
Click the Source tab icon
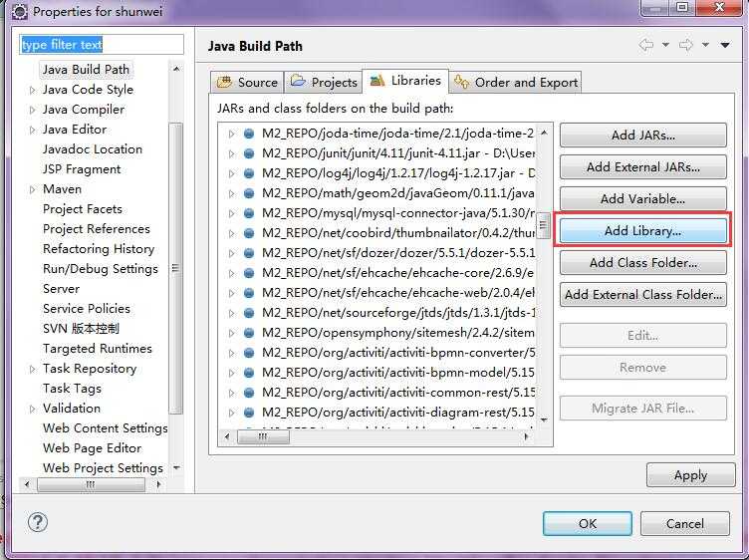pyautogui.click(x=224, y=82)
